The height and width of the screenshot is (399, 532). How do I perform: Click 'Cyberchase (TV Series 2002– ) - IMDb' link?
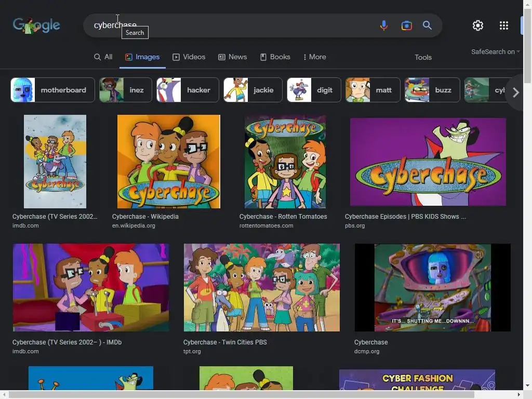point(67,342)
